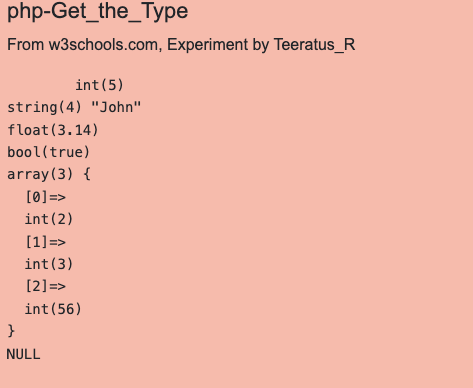Click the float(3.14) output line

point(53,130)
